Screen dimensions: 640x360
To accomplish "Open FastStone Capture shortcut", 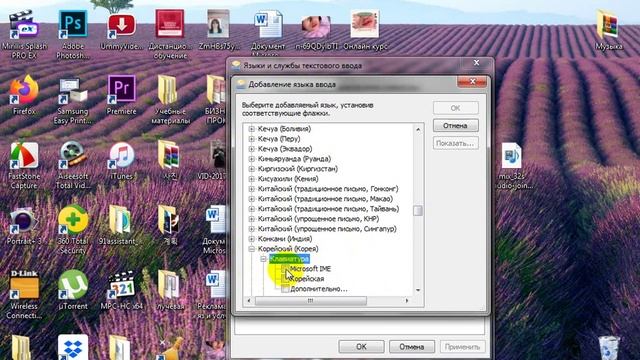I will tap(24, 155).
